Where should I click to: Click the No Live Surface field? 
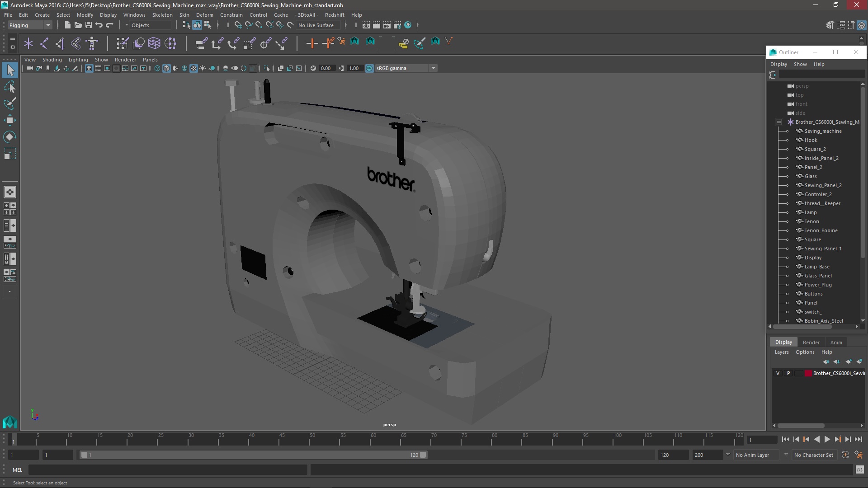tap(319, 25)
